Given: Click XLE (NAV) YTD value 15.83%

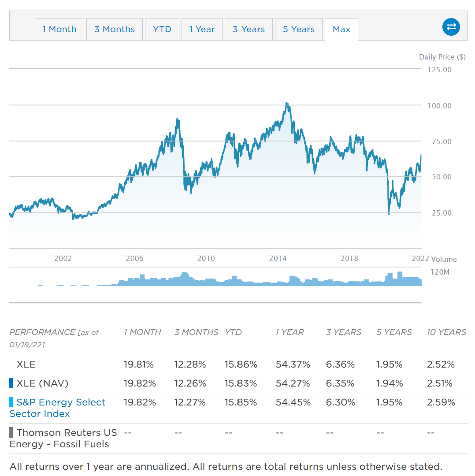Looking at the screenshot, I should [241, 383].
